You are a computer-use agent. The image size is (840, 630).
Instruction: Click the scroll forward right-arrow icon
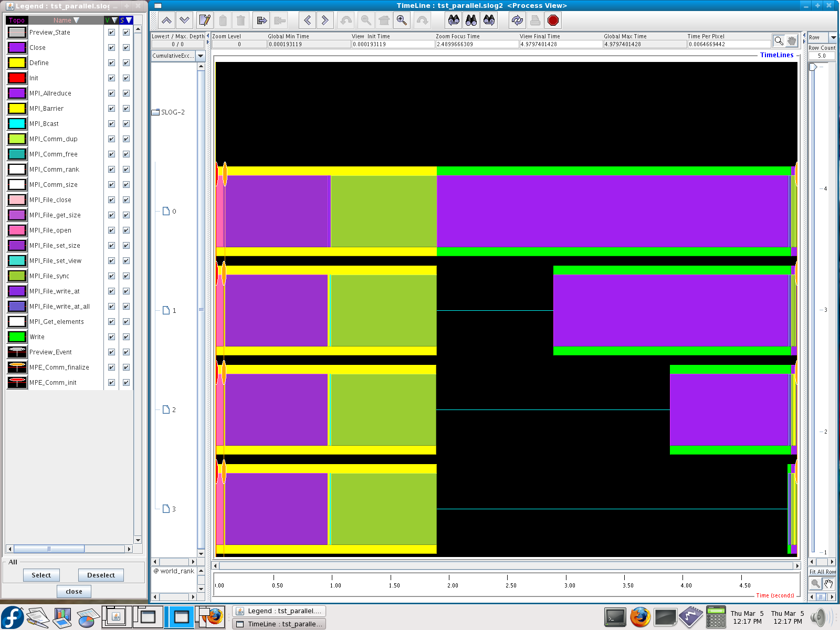pyautogui.click(x=325, y=20)
